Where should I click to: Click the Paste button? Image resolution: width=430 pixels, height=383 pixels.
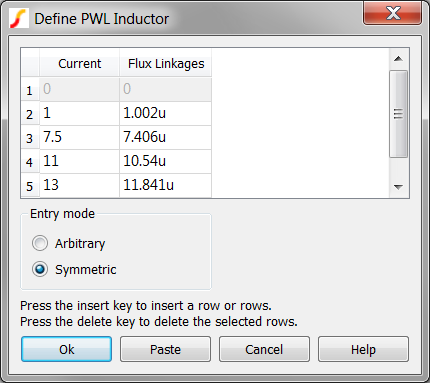(x=165, y=349)
